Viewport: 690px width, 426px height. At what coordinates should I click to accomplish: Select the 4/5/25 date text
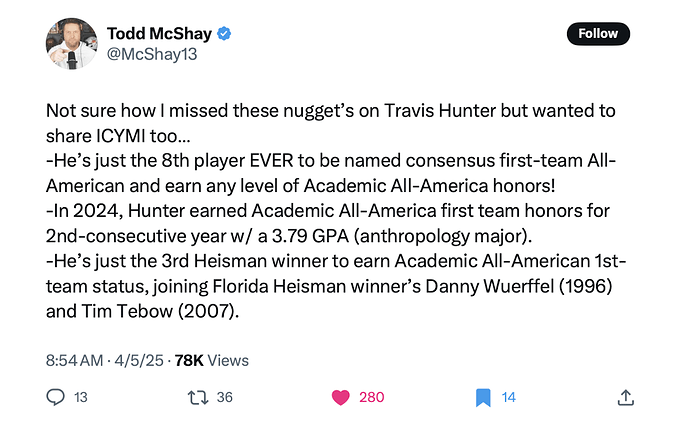pyautogui.click(x=139, y=360)
